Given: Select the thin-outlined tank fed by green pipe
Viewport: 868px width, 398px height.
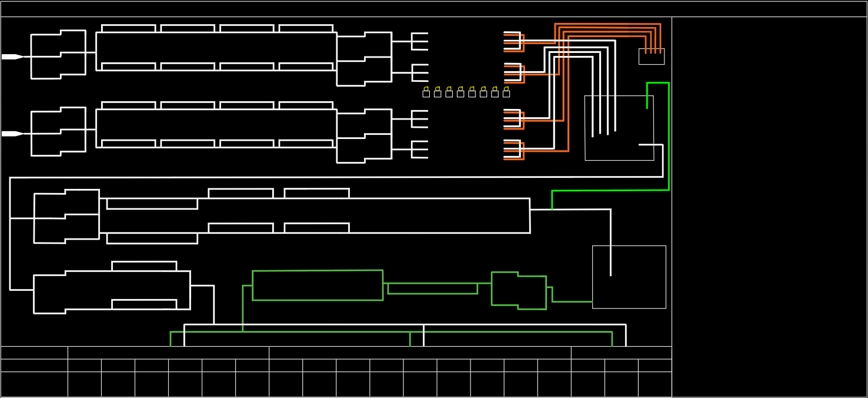Looking at the screenshot, I should tap(629, 277).
